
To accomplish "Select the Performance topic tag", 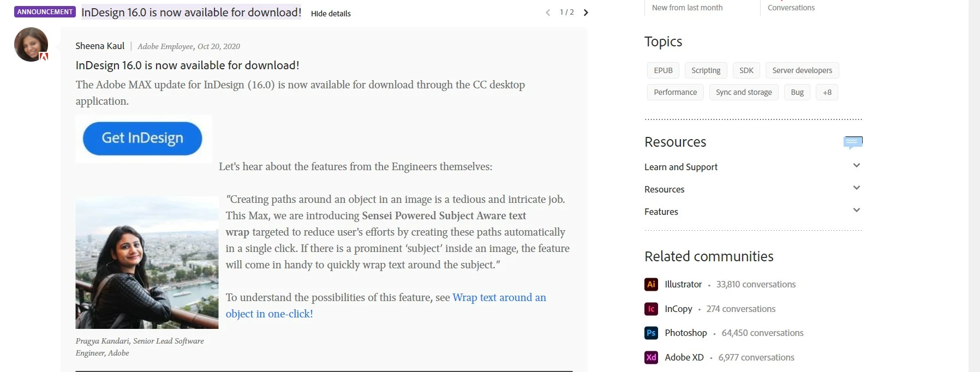I will [675, 92].
